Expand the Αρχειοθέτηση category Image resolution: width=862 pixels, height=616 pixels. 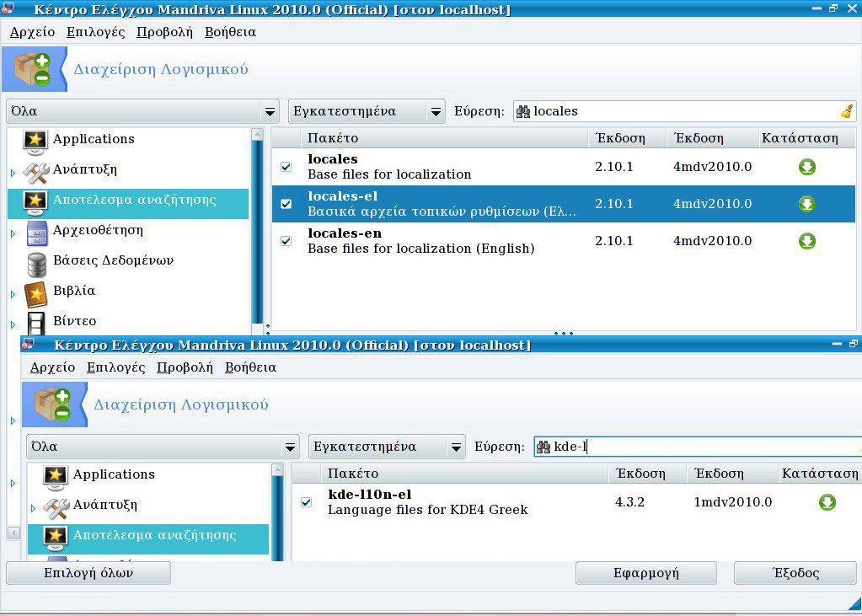[x=13, y=234]
